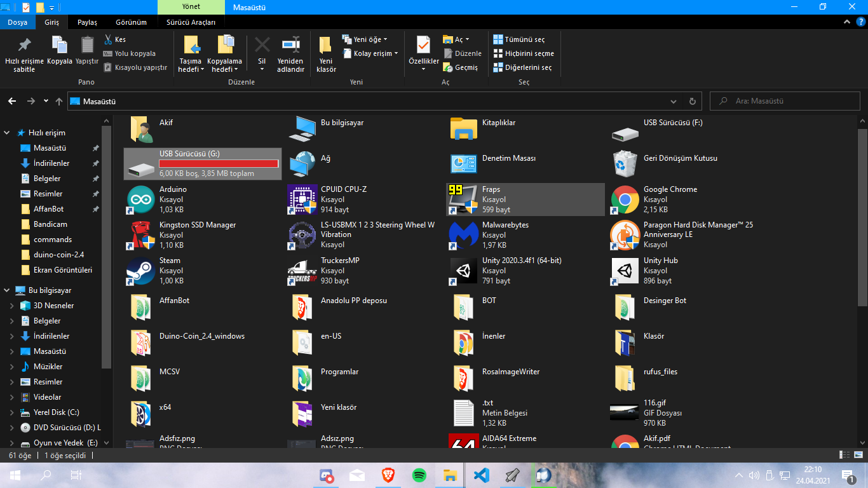Viewport: 868px width, 488px height.
Task: Click the Kopyala ribbon icon
Action: pyautogui.click(x=60, y=45)
